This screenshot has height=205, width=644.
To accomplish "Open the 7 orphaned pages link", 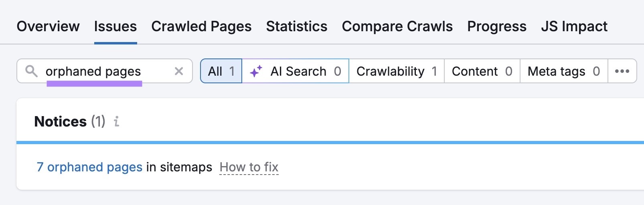I will pos(89,167).
